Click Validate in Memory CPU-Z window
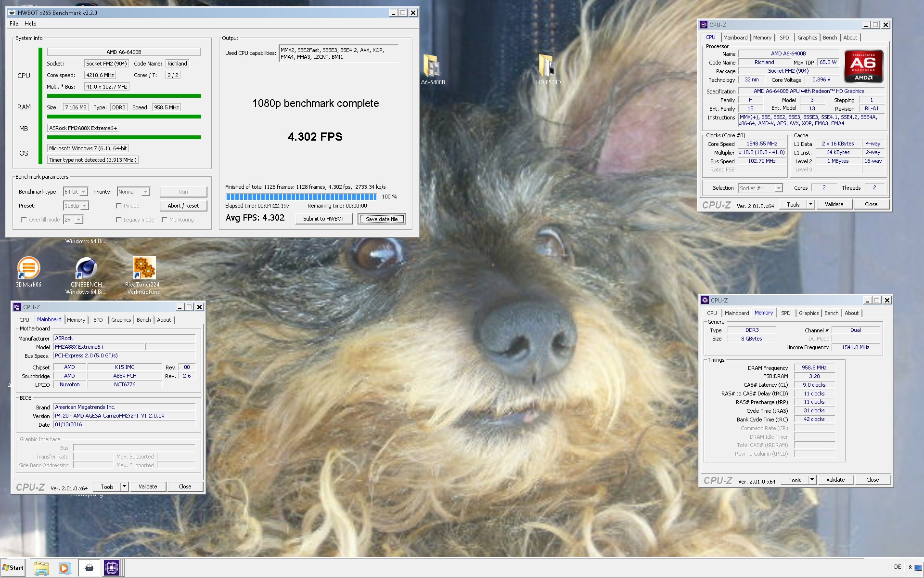 click(835, 480)
